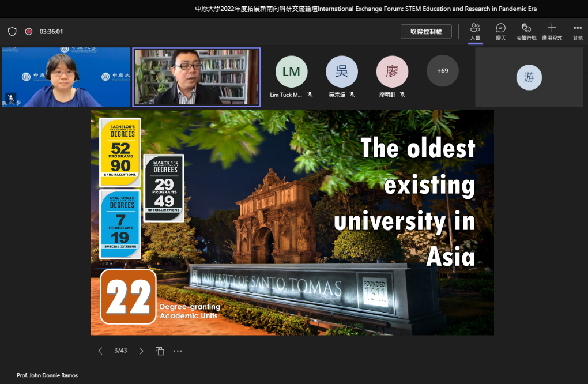
Task: Click muted mic icon on woman's video
Action: (x=11, y=98)
